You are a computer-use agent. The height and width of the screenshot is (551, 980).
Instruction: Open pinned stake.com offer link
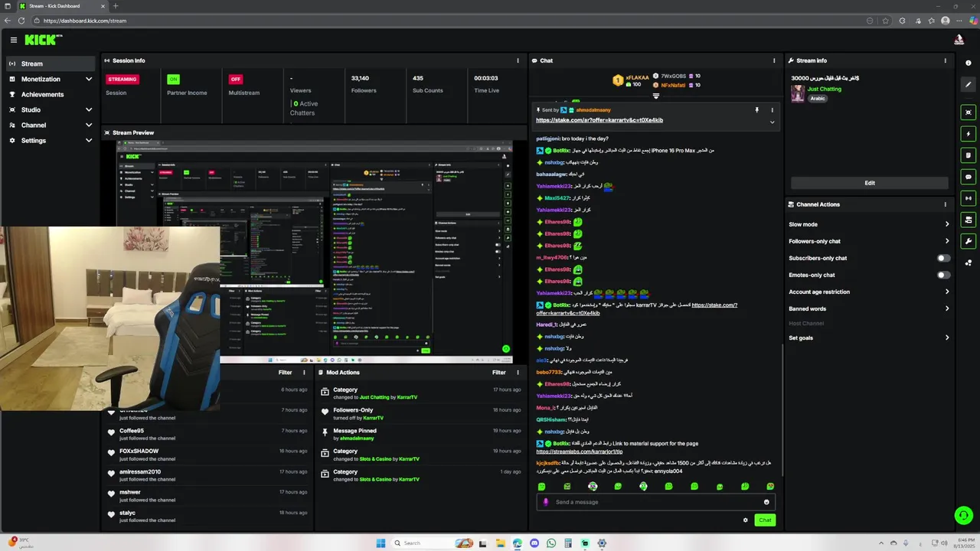(599, 120)
